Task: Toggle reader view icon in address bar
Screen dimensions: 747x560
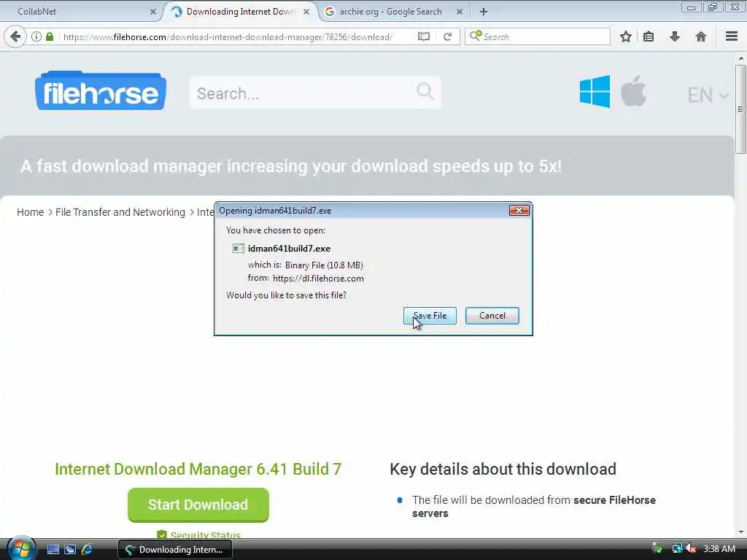Action: tap(424, 36)
